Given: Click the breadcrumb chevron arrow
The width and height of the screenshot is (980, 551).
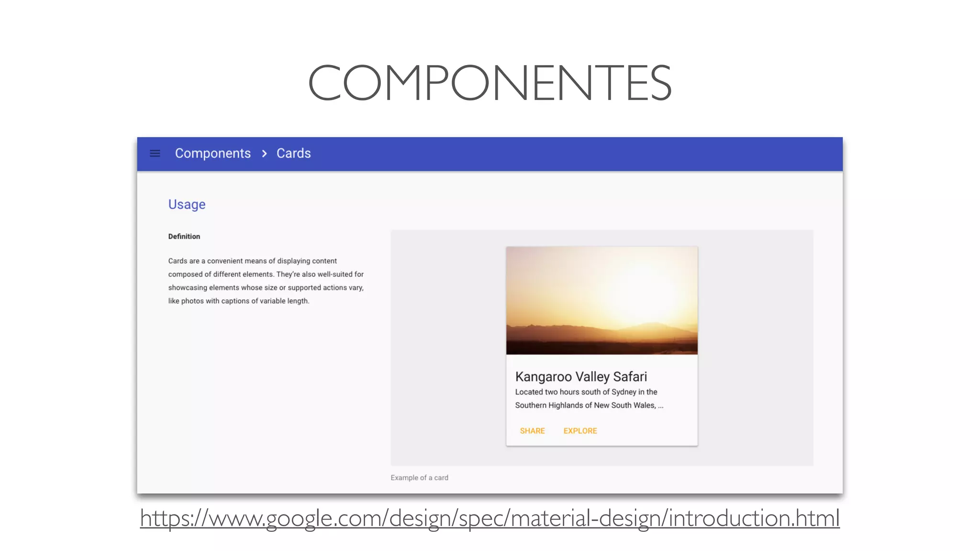Looking at the screenshot, I should pos(264,154).
